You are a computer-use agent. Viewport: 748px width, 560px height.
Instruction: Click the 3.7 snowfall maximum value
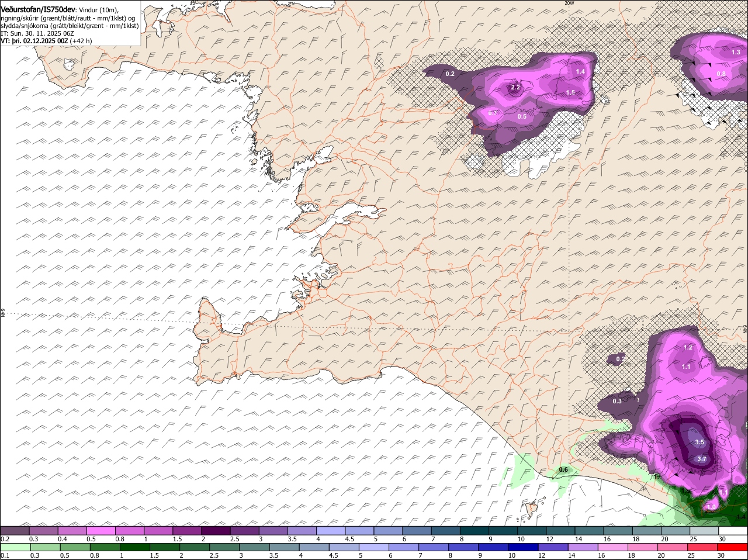tap(702, 459)
